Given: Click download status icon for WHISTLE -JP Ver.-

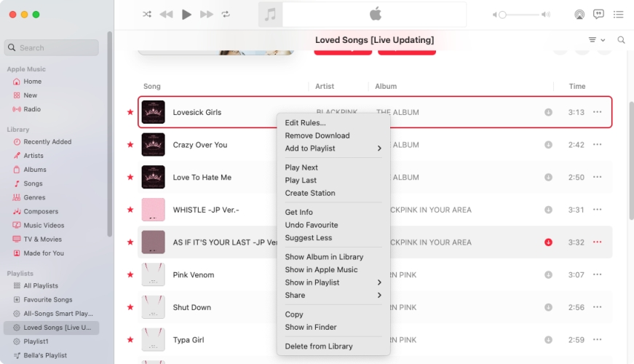Looking at the screenshot, I should [548, 210].
